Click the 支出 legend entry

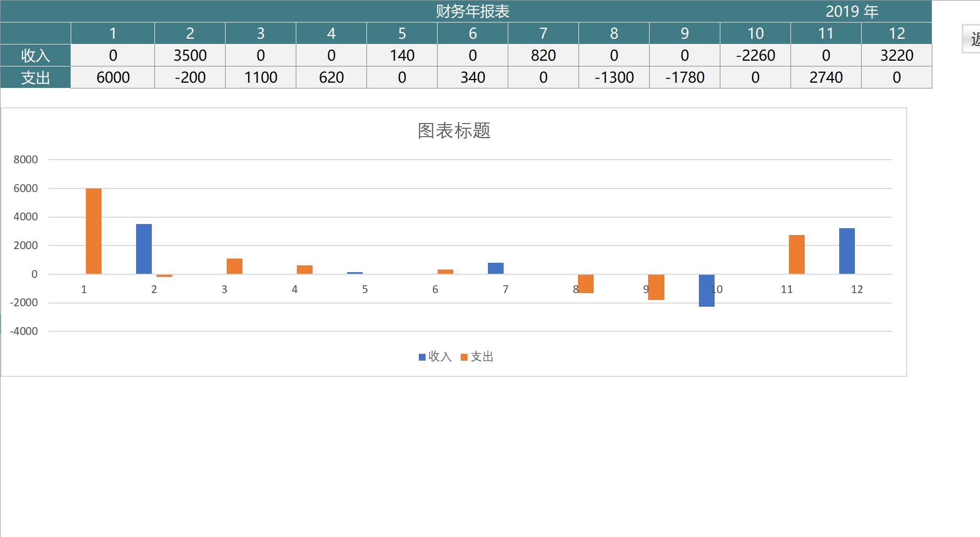coord(477,356)
